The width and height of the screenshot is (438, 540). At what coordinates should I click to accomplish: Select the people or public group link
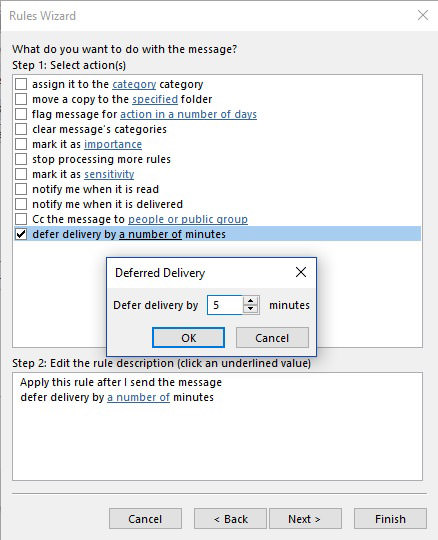(x=188, y=219)
